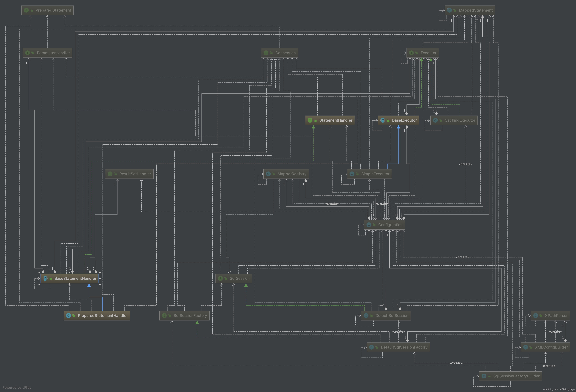
Task: Click the BaseExecutor abstract class icon
Action: (383, 120)
